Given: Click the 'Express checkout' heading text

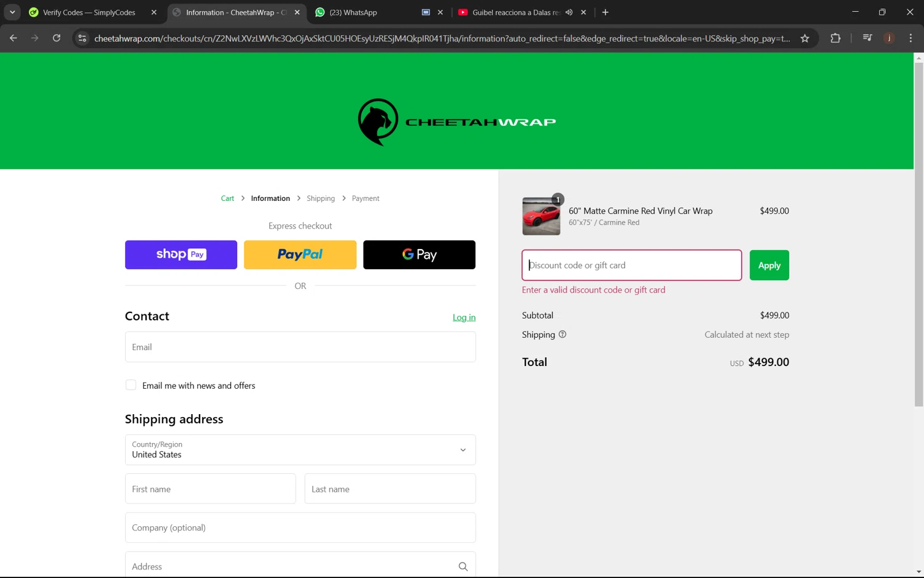Looking at the screenshot, I should coord(300,226).
